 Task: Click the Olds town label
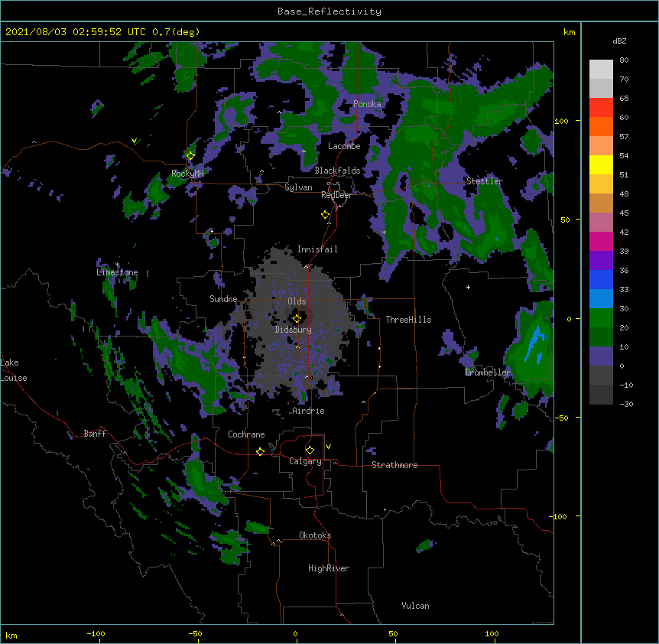[x=297, y=301]
